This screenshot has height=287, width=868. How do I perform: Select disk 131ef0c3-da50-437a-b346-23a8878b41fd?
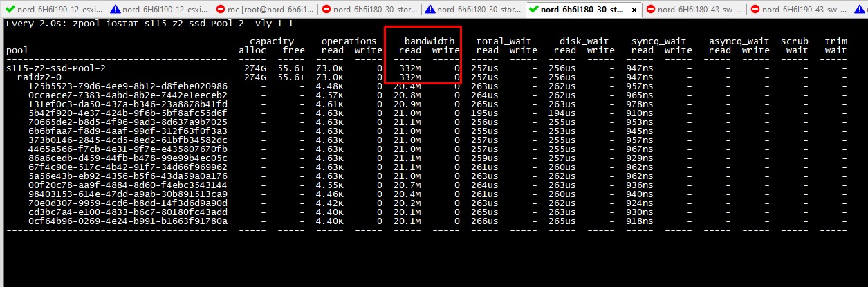tap(127, 104)
